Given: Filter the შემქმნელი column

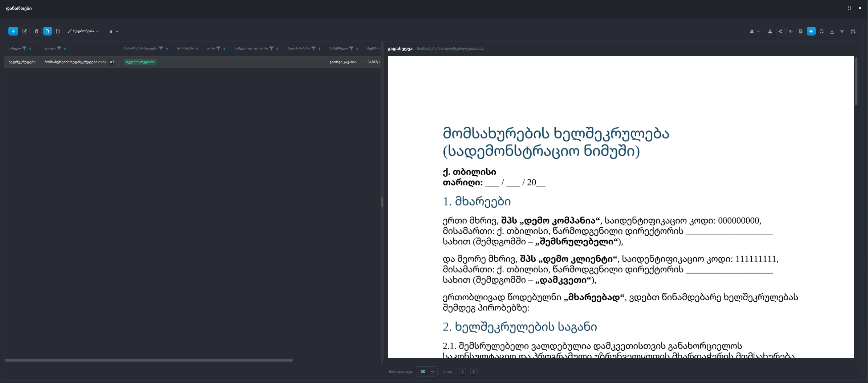Looking at the screenshot, I should tap(351, 48).
